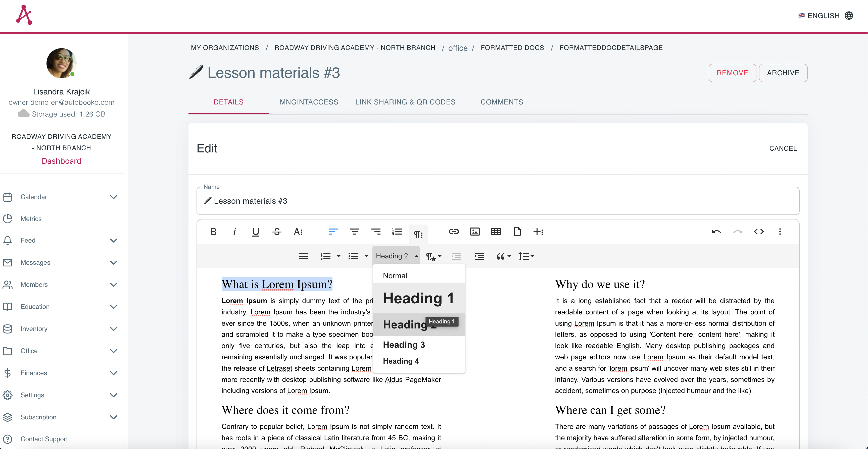Insert a table using the table icon
Image resolution: width=868 pixels, height=449 pixels.
click(x=496, y=231)
